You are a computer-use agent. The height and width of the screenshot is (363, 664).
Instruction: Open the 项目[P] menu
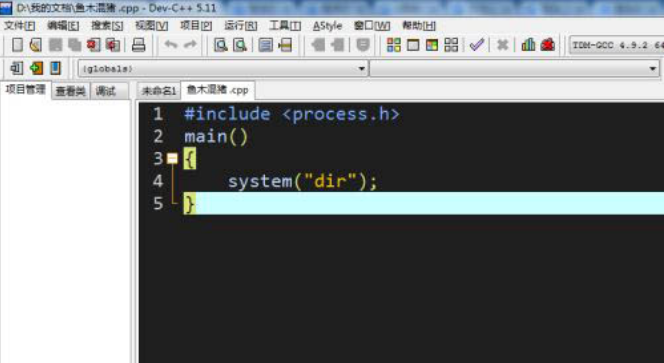point(196,26)
